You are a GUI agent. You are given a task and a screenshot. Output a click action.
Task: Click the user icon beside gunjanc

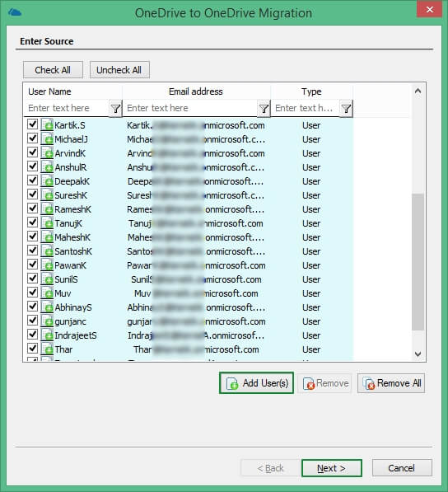[47, 321]
